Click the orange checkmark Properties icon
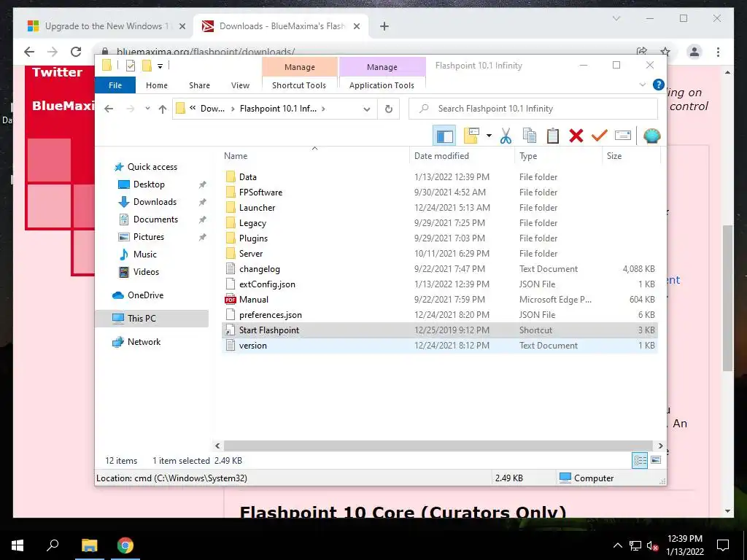747x560 pixels. tap(600, 136)
